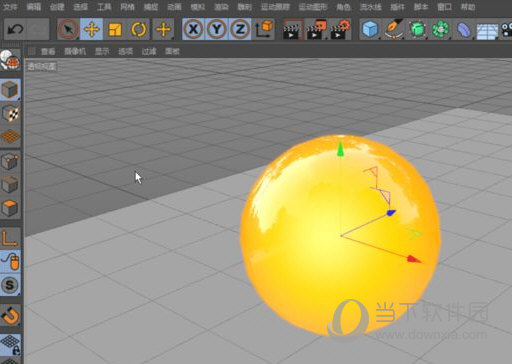Click the Undo arrow icon

[x=15, y=29]
